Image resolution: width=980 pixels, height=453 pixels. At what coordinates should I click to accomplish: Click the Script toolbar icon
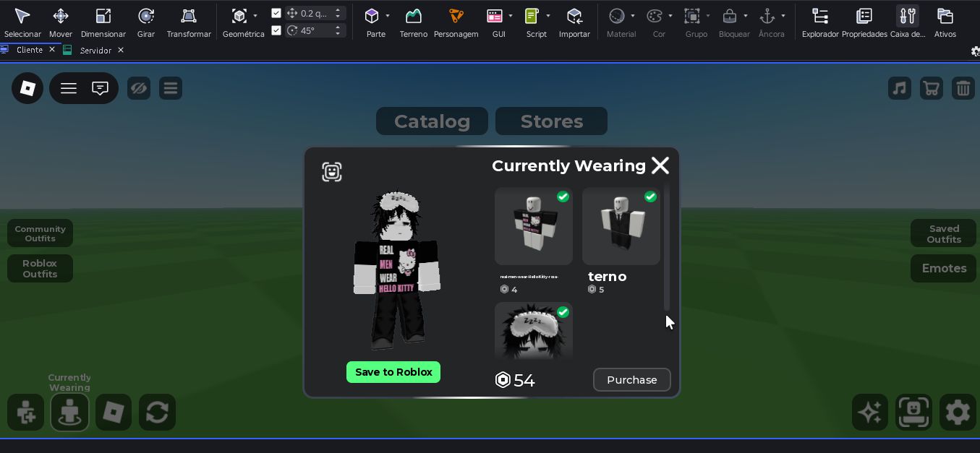coord(532,16)
